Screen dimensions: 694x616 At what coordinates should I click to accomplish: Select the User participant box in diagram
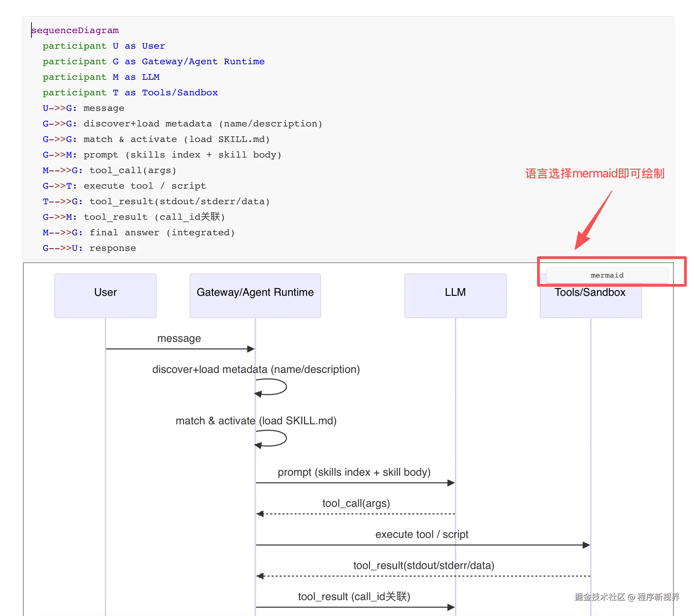click(x=105, y=295)
